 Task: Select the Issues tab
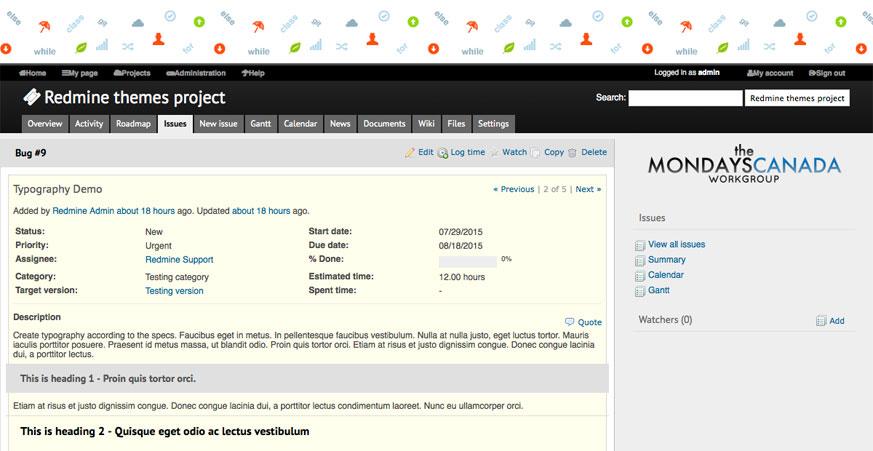175,124
